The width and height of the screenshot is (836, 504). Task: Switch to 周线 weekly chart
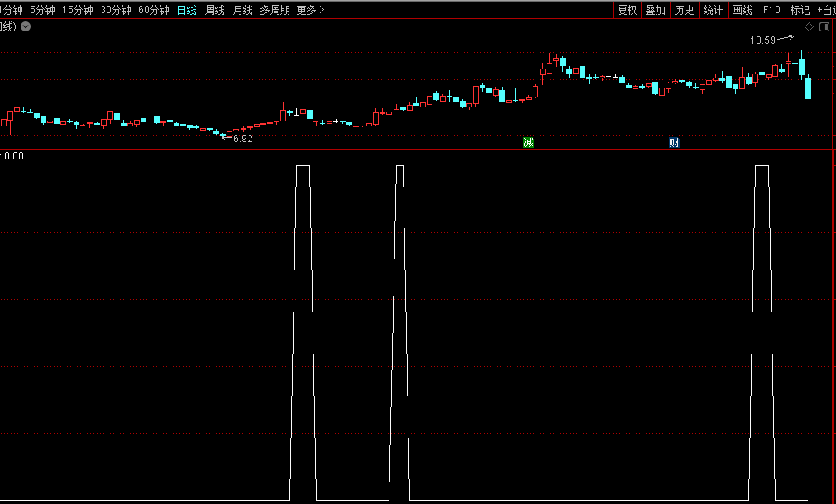pos(215,10)
